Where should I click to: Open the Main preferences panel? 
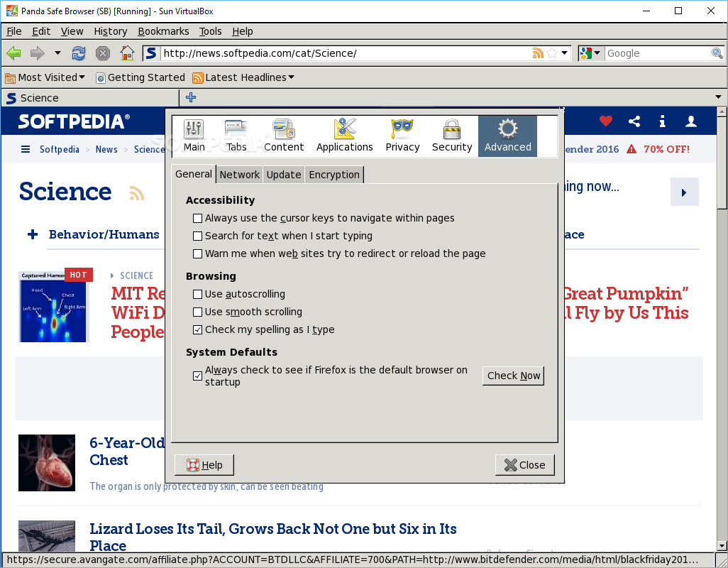tap(194, 136)
